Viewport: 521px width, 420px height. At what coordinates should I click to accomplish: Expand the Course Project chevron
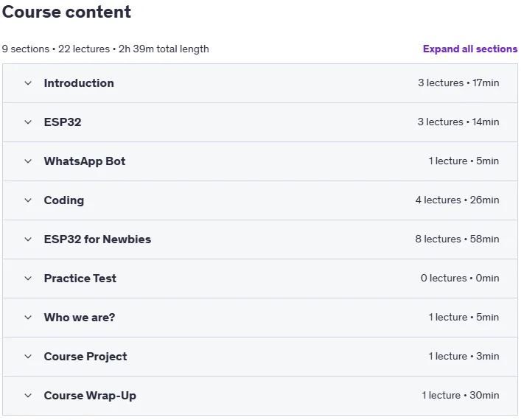coord(28,357)
